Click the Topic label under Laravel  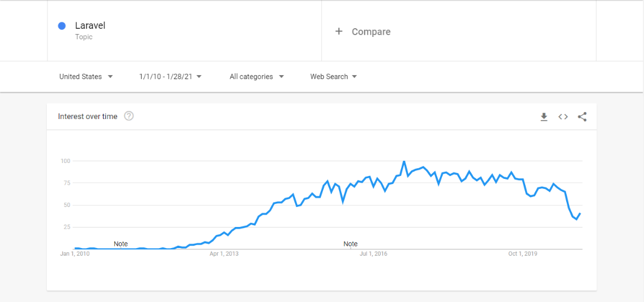[84, 37]
